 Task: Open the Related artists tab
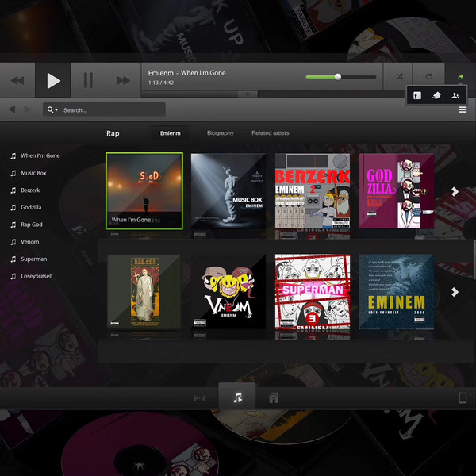(271, 133)
